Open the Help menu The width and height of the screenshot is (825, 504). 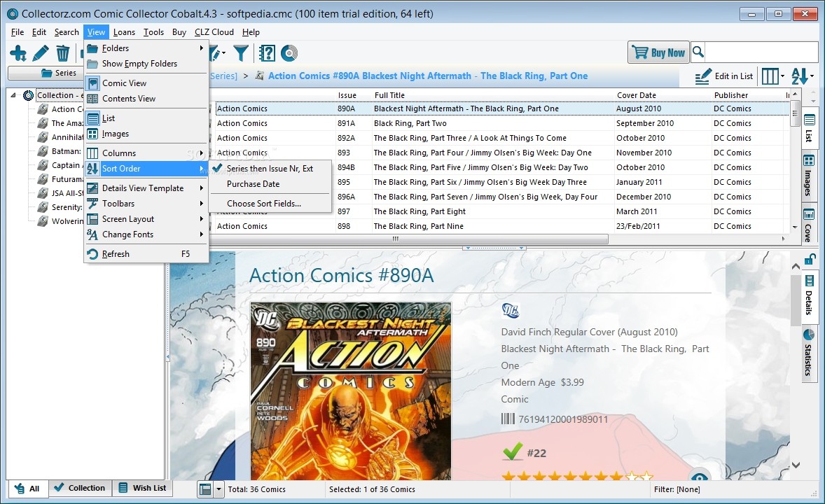pyautogui.click(x=251, y=32)
